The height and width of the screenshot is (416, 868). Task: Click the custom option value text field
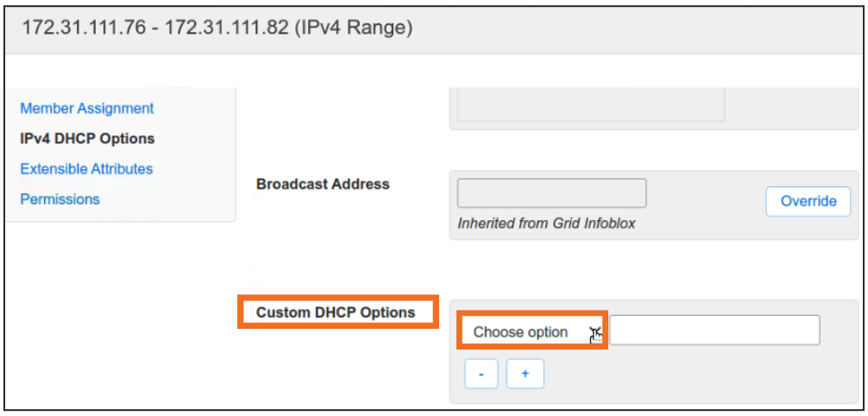click(x=715, y=330)
